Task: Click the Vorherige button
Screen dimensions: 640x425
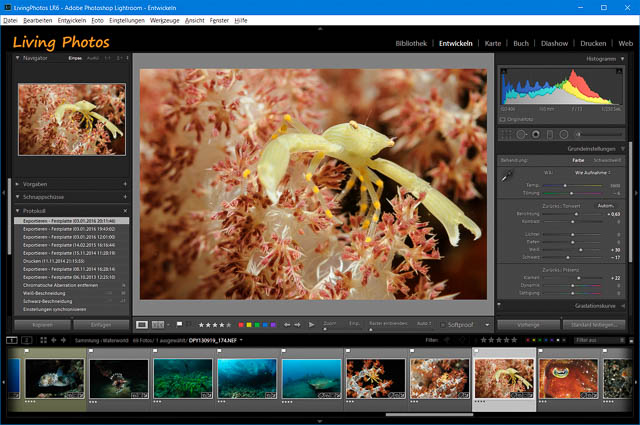Action: click(529, 325)
